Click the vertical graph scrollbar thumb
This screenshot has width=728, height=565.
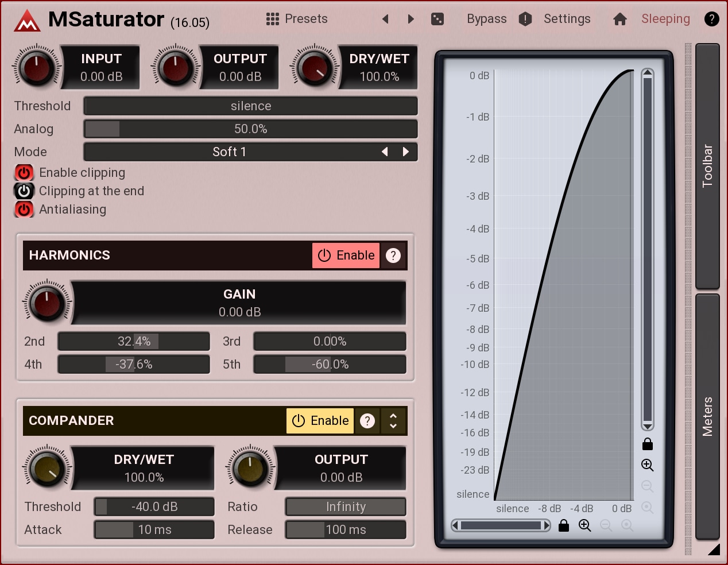pos(648,250)
